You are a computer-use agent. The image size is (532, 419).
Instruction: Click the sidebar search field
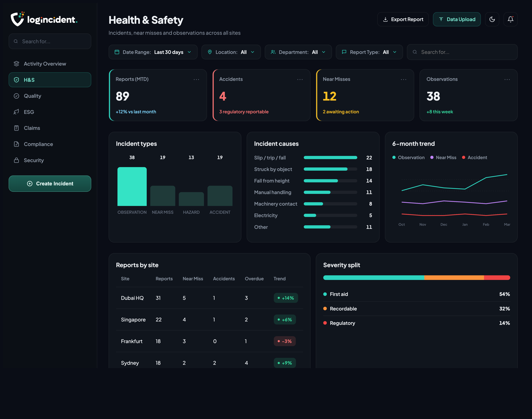click(50, 41)
